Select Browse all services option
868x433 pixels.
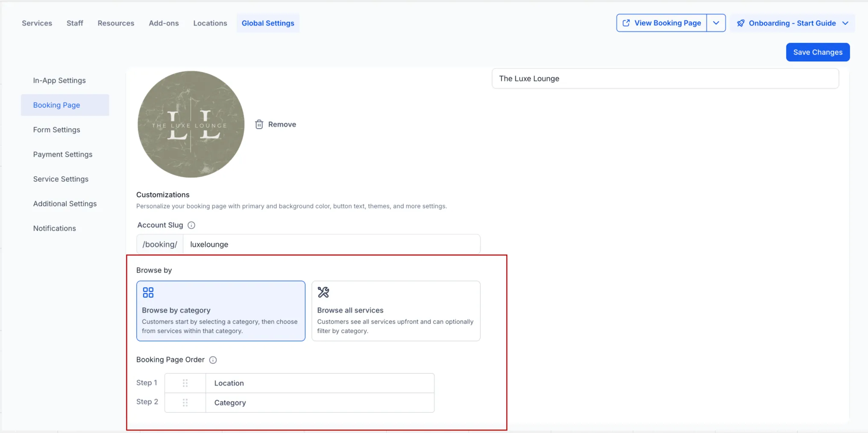[396, 311]
